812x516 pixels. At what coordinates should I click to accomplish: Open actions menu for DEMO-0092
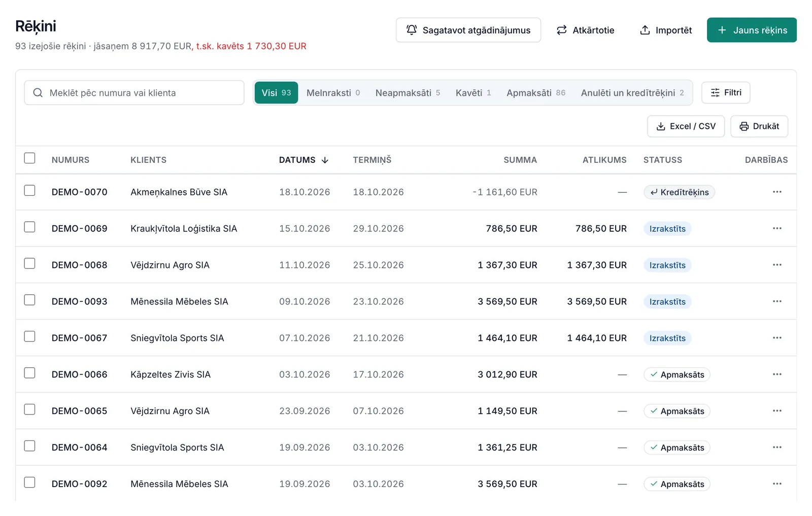[x=777, y=484]
